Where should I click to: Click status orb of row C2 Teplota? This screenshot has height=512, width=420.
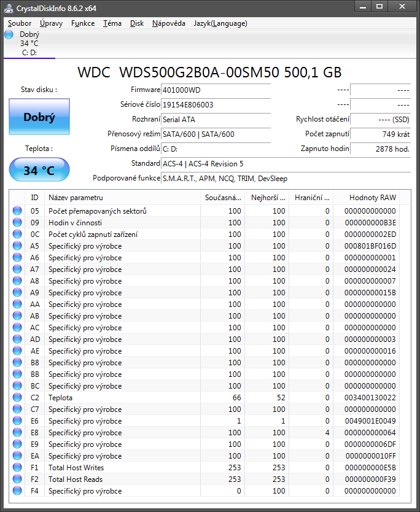[x=17, y=397]
